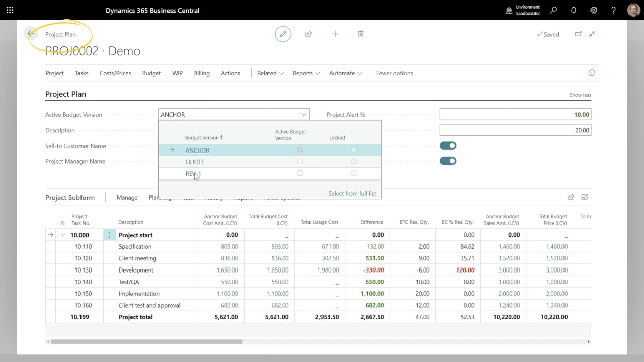Toggle the lower blue switch
This screenshot has width=644, height=362.
448,161
